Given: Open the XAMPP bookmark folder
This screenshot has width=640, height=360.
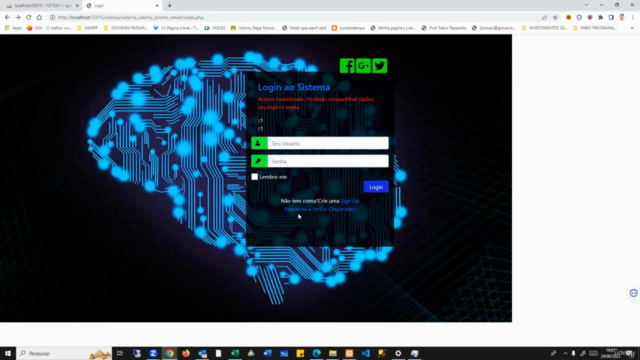Looking at the screenshot, I should (x=87, y=28).
